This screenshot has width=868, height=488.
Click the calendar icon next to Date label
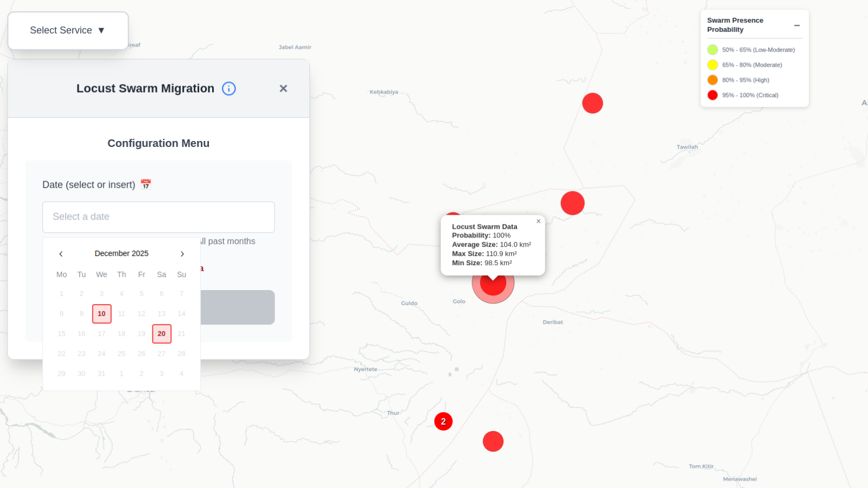click(146, 184)
